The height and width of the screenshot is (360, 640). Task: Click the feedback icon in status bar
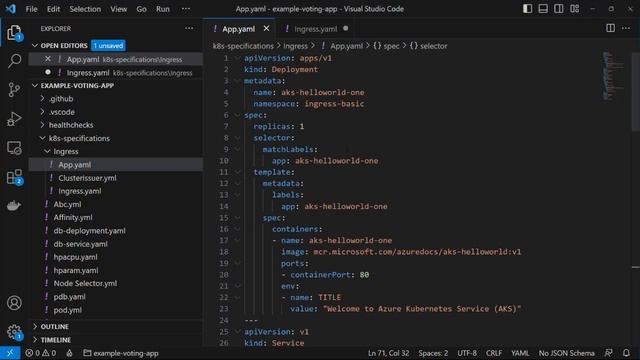pyautogui.click(x=609, y=353)
